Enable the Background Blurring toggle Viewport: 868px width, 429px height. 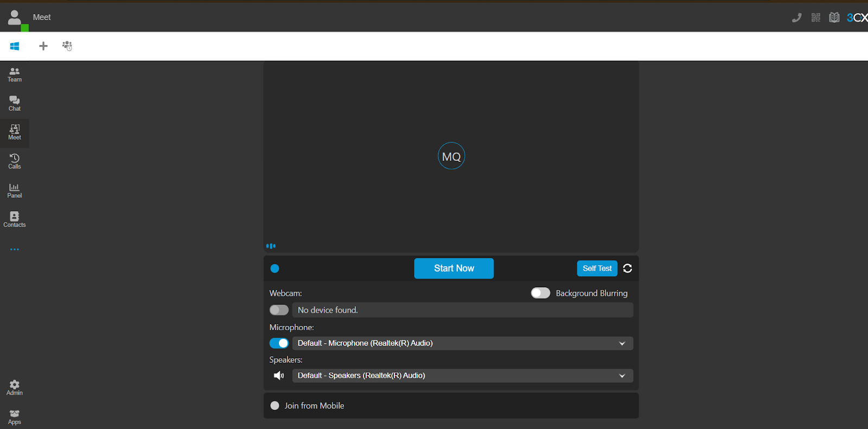coord(540,293)
